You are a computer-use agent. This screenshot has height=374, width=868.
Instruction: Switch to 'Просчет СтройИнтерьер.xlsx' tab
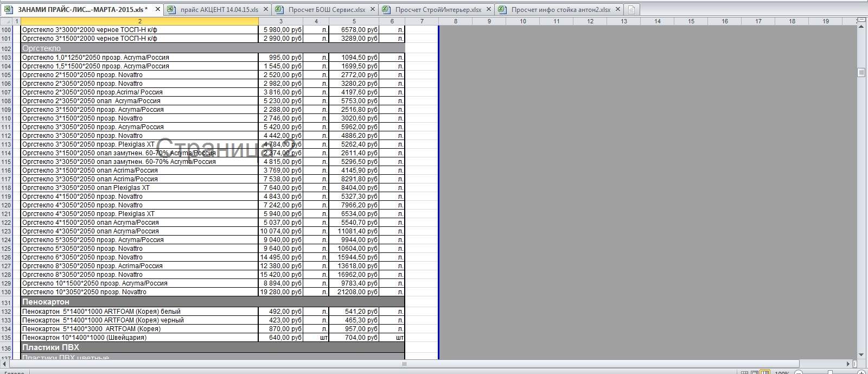click(437, 9)
